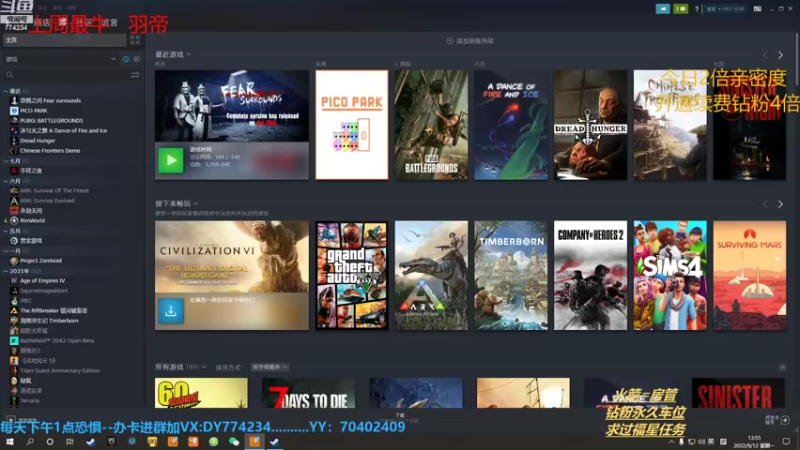Open the Windows Start menu

coord(10,442)
